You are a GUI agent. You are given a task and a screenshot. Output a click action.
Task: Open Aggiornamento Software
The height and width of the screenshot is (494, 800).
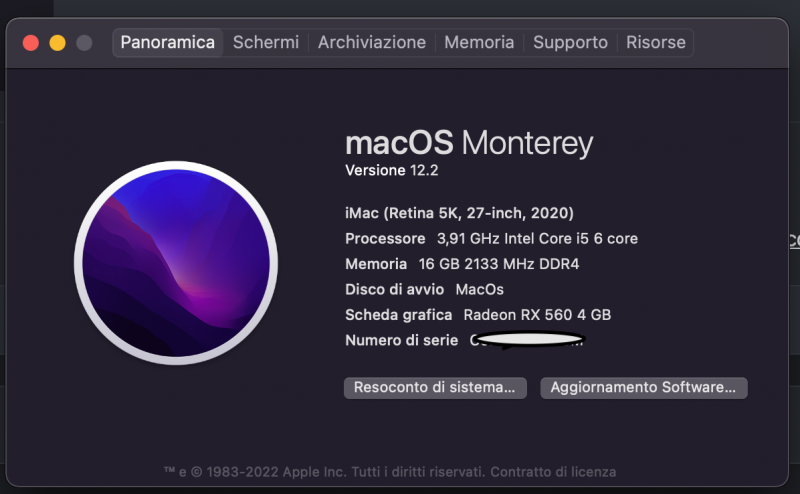(x=644, y=388)
